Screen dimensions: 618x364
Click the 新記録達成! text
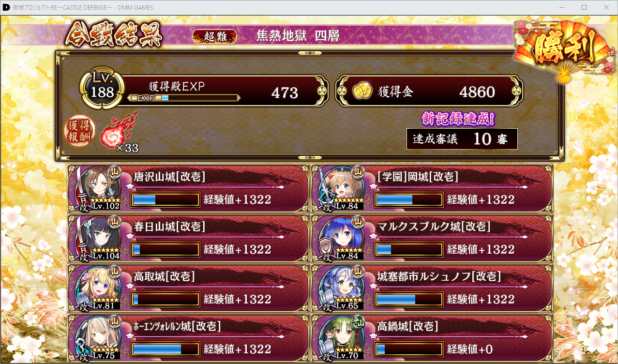point(458,118)
